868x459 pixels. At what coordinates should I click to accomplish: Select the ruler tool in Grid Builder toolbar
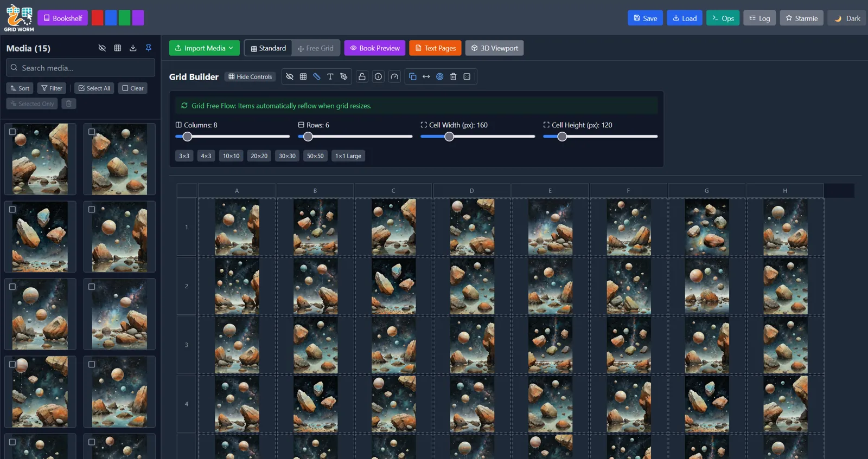click(317, 76)
